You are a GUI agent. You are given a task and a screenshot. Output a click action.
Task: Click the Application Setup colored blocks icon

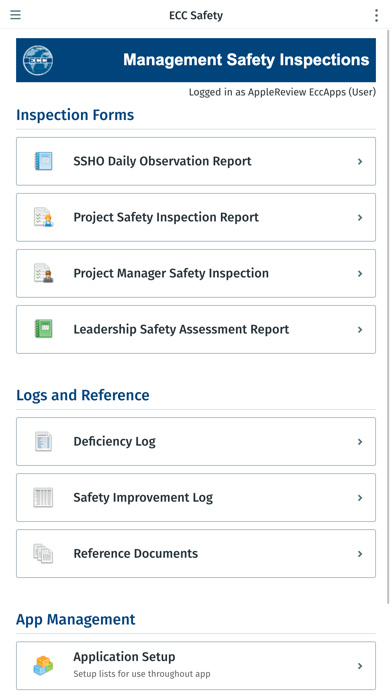(44, 665)
